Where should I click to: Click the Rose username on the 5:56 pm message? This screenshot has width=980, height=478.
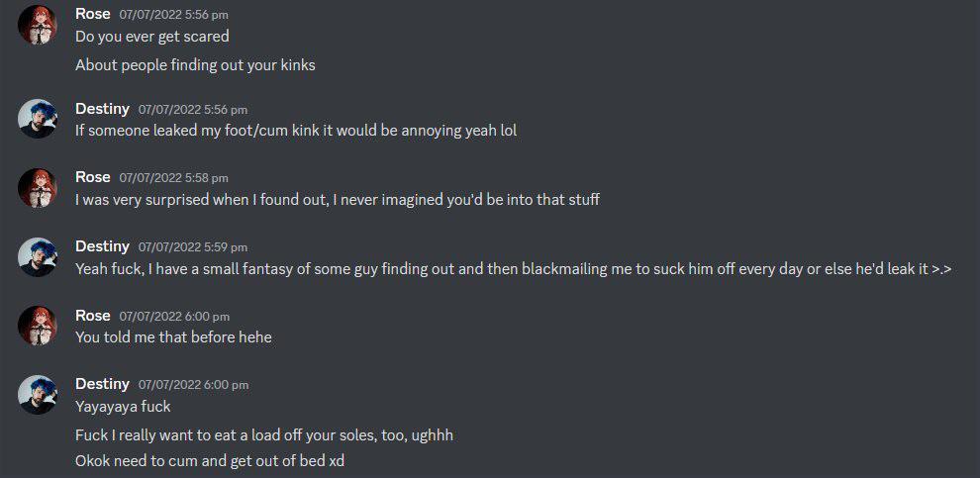click(92, 14)
